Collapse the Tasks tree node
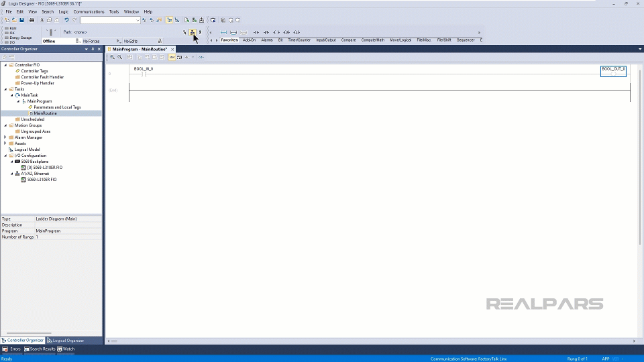The image size is (644, 362). click(x=5, y=89)
